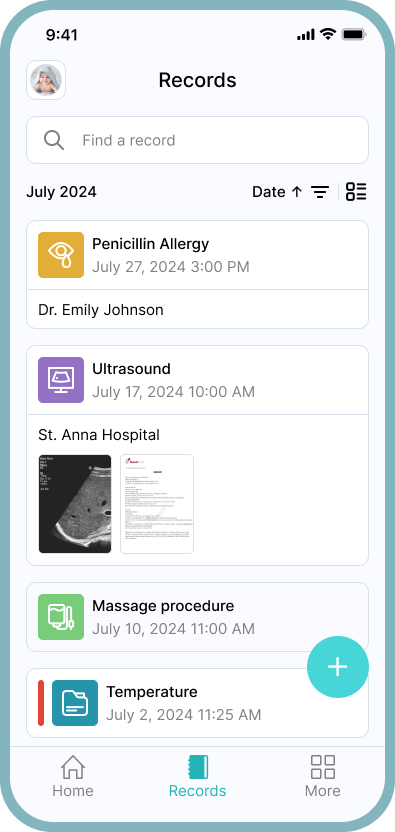
Task: Select Dr. Emily Johnson row
Action: 198,309
